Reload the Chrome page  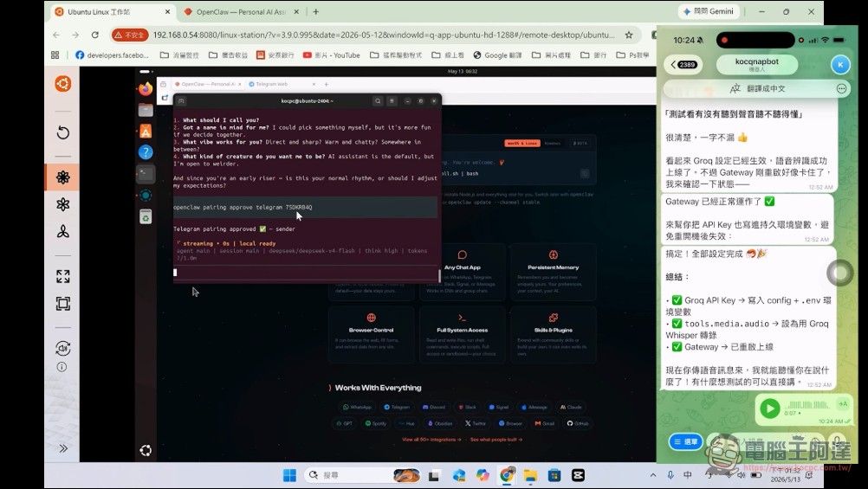[x=94, y=35]
